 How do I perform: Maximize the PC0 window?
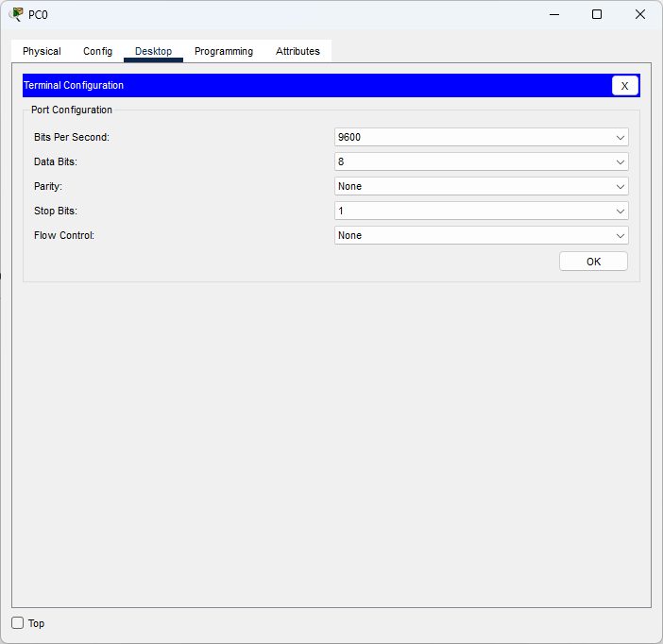pyautogui.click(x=597, y=14)
